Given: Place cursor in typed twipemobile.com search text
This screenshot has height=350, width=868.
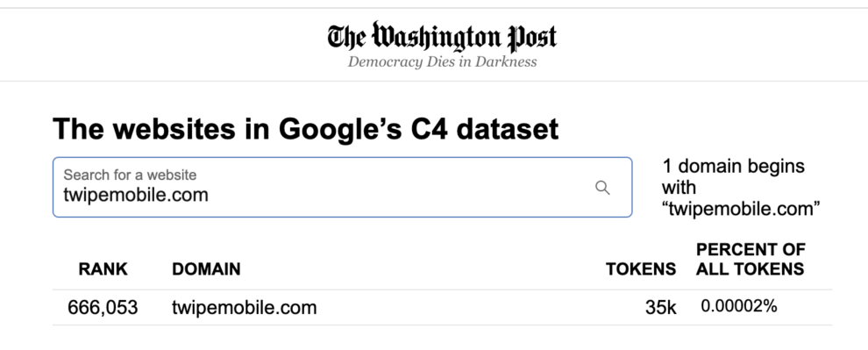Looking at the screenshot, I should coord(136,195).
